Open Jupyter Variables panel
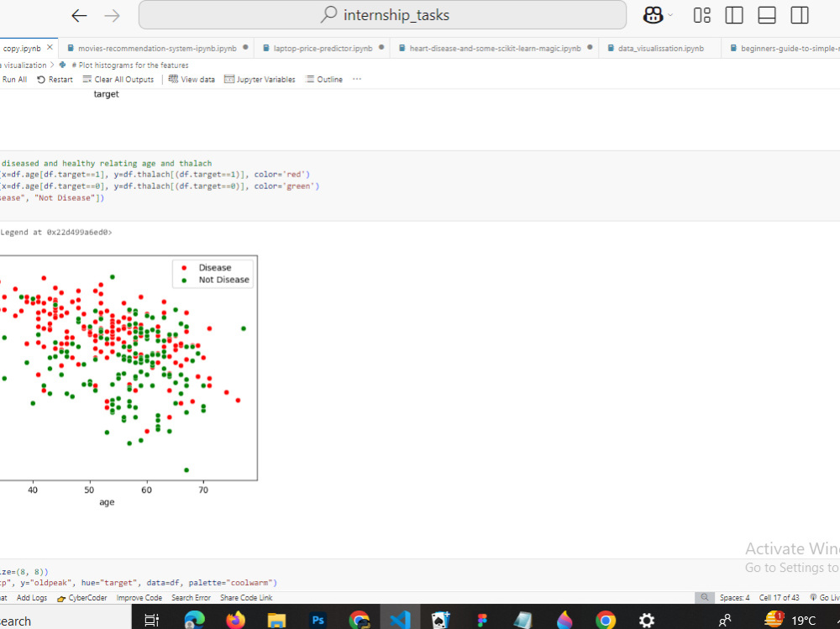This screenshot has height=629, width=840. coord(260,79)
